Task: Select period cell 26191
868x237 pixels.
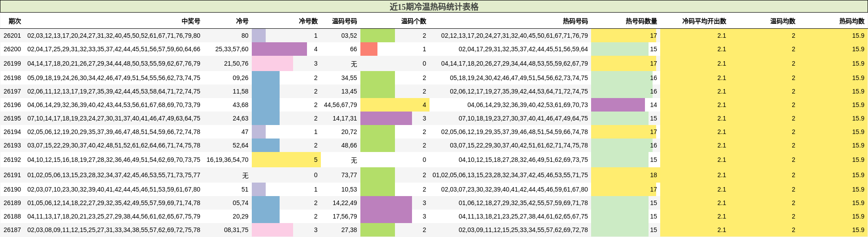Action: pos(12,175)
